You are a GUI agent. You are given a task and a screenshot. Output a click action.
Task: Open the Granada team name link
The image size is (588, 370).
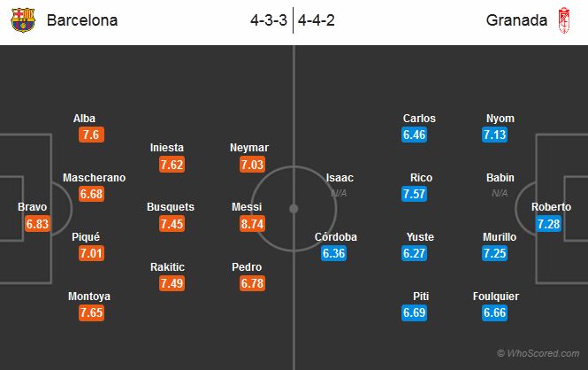516,20
